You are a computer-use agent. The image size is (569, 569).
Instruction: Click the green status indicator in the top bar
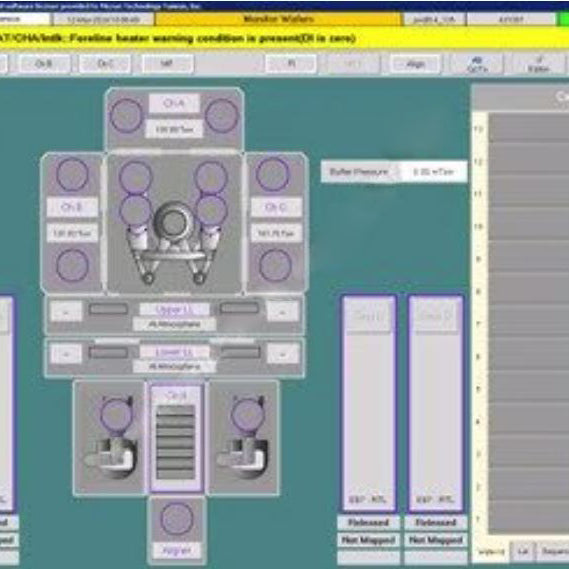click(562, 19)
